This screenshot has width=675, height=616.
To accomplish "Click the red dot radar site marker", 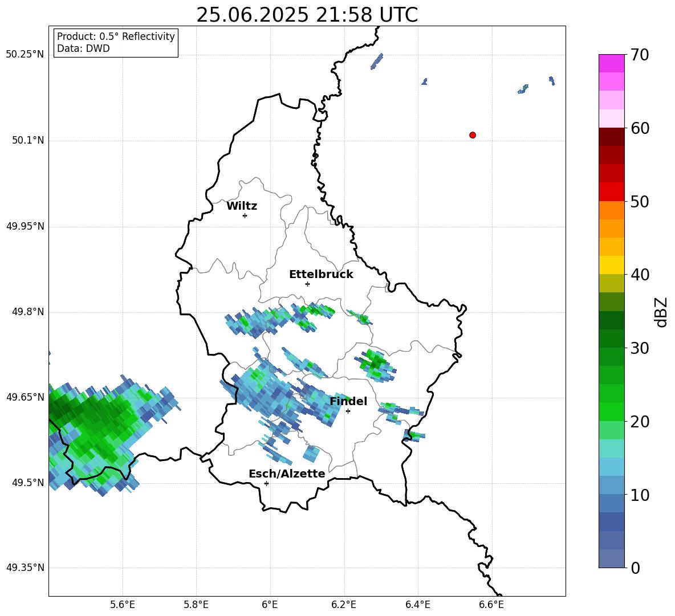I will [x=472, y=135].
